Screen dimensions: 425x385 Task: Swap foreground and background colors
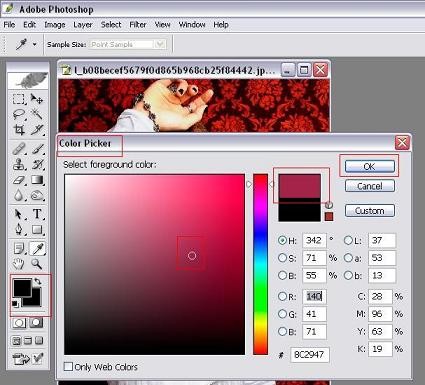(38, 281)
